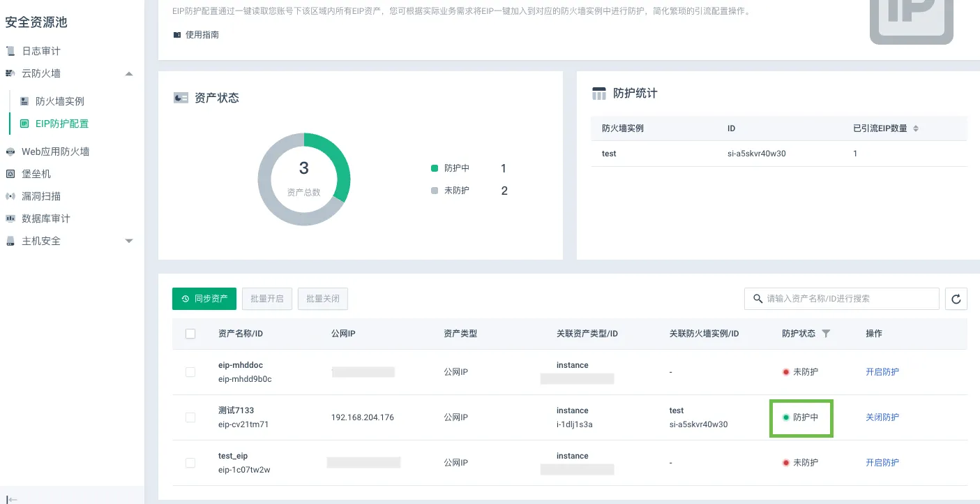Check the box for eip-mhddoc row

pos(190,372)
